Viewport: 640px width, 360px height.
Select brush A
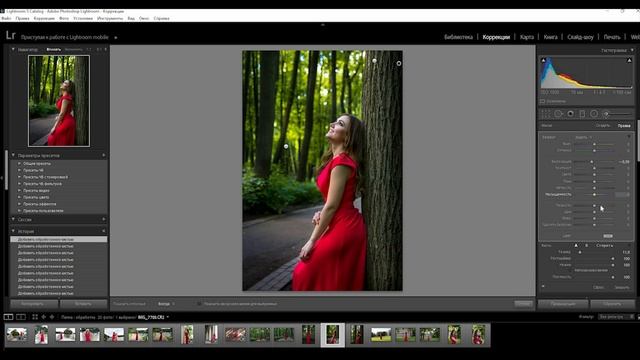576,246
